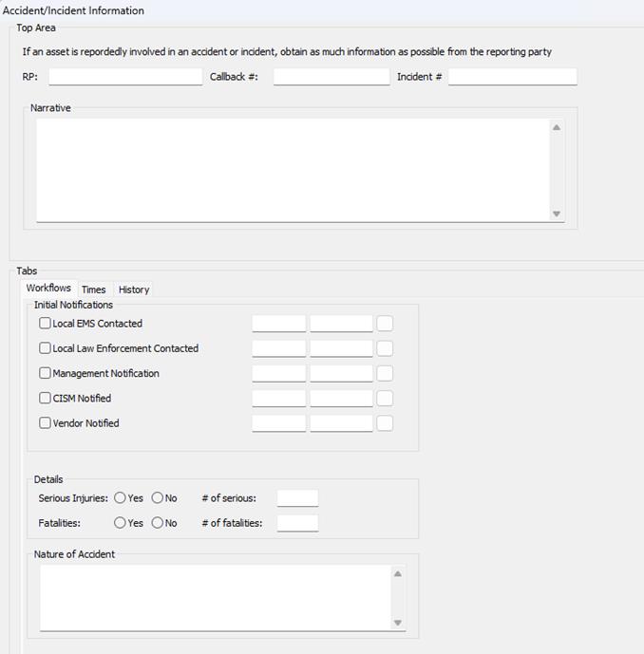
Task: Click second field in CISM Notified row
Action: [341, 399]
